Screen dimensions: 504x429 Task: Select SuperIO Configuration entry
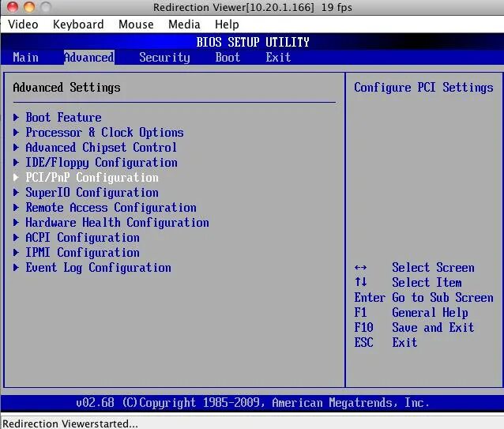92,193
